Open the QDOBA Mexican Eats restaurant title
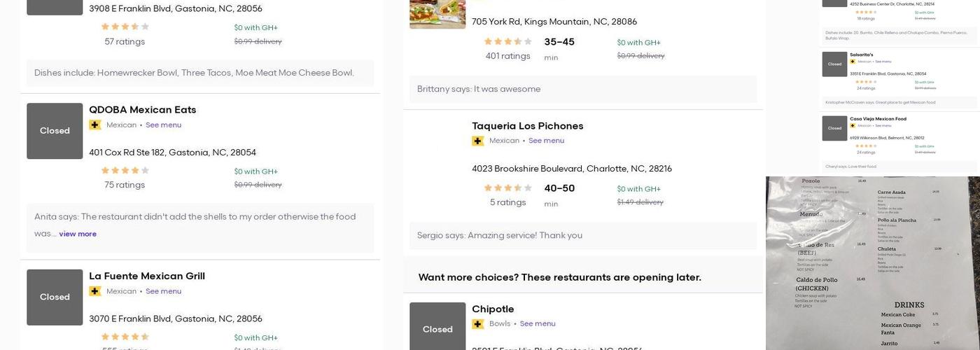The image size is (980, 350). coord(143,110)
